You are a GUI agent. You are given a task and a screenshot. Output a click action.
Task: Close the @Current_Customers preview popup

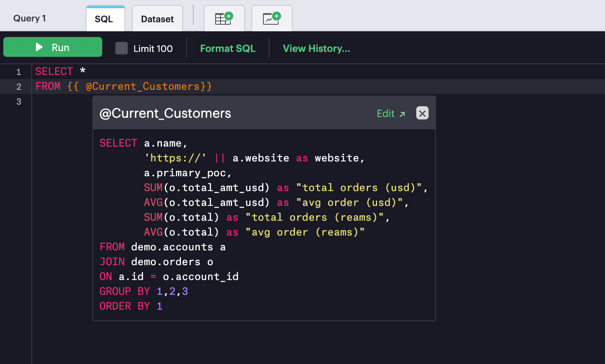pos(422,113)
